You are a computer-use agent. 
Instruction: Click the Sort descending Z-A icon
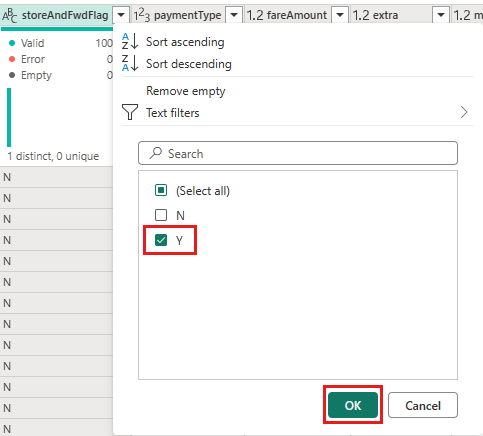pyautogui.click(x=130, y=63)
